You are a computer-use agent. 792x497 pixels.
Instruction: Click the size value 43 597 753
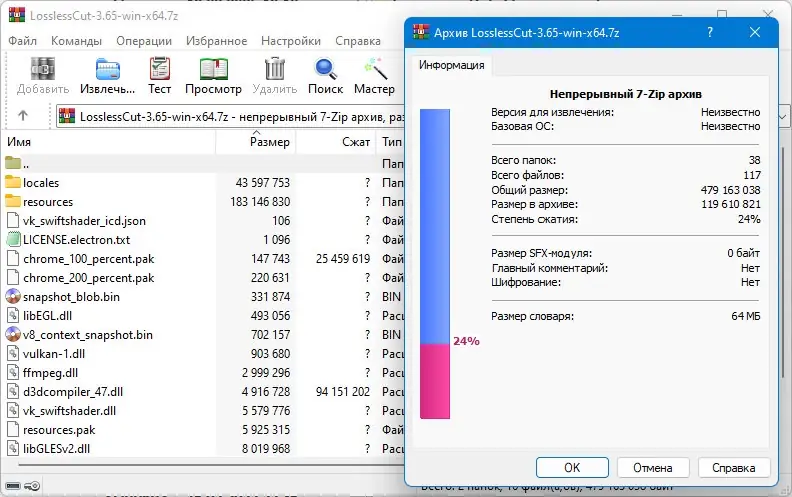263,182
